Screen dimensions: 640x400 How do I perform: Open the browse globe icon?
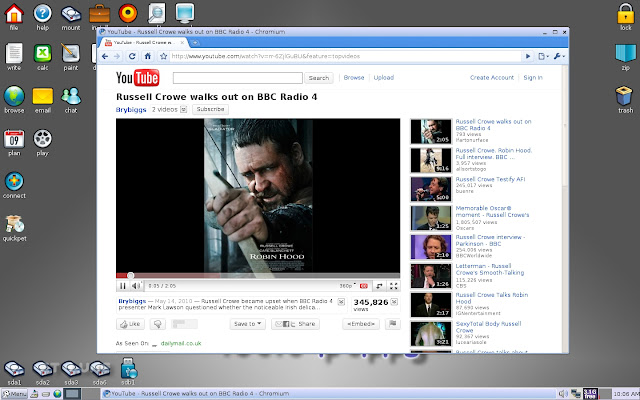pos(14,96)
